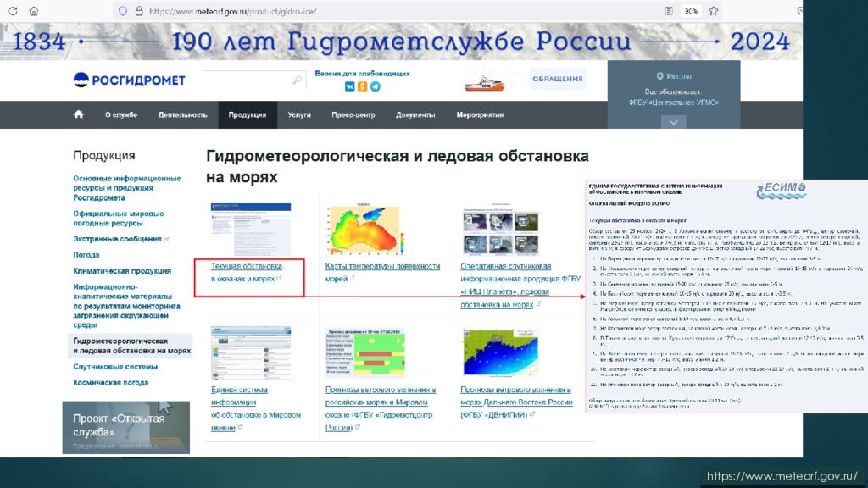Expand the region panel chevron

(674, 122)
